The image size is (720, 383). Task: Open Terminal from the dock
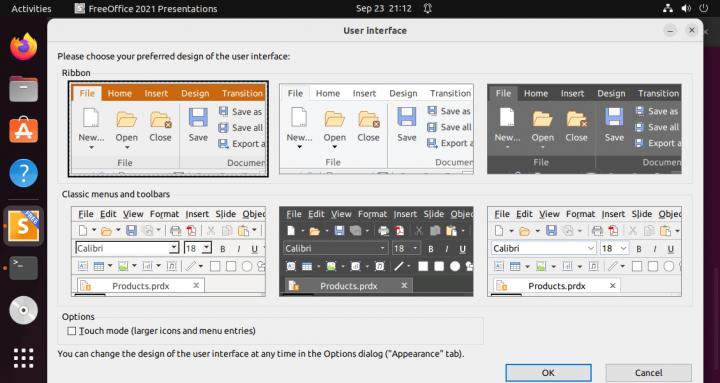point(23,267)
